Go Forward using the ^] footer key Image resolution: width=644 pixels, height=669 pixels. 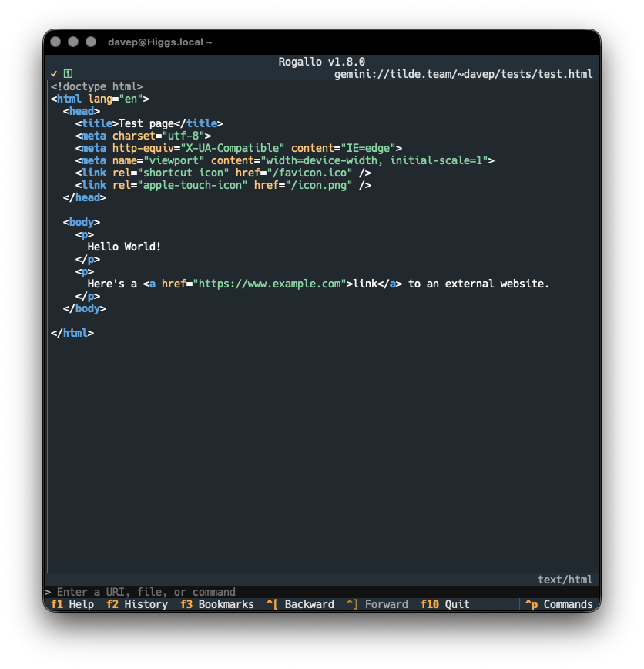coord(377,604)
